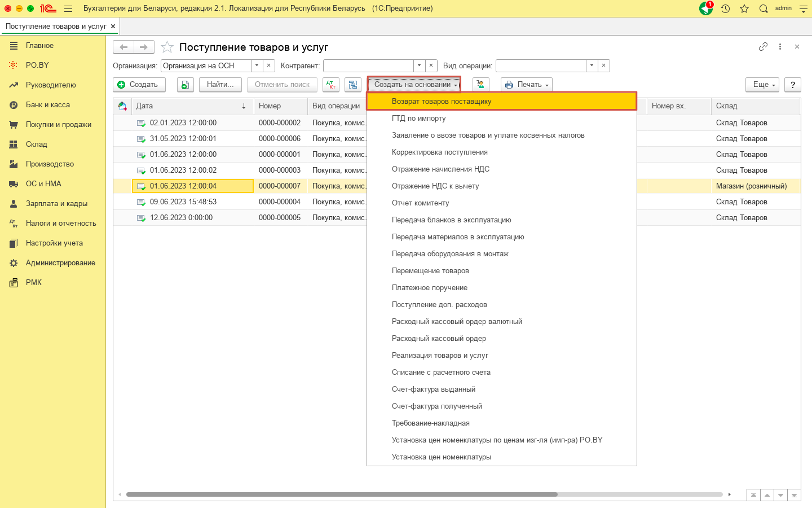Expand the Контрагент dropdown list
This screenshot has height=508, width=812.
click(x=419, y=65)
